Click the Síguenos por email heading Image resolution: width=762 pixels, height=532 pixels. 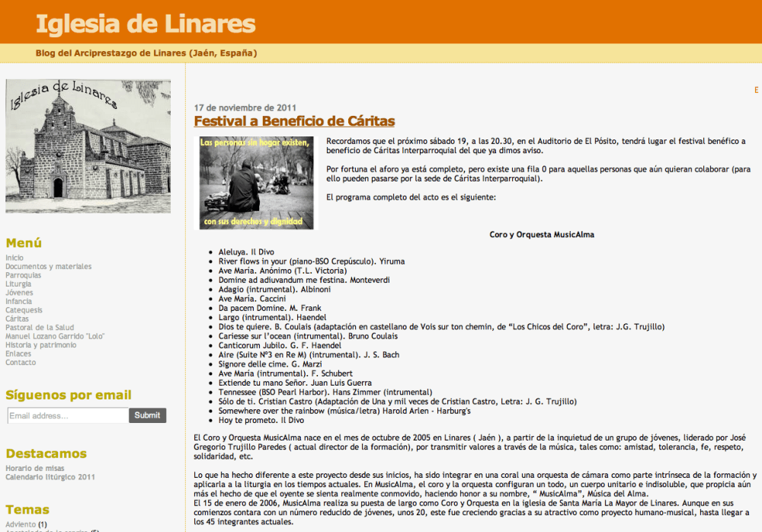point(69,395)
